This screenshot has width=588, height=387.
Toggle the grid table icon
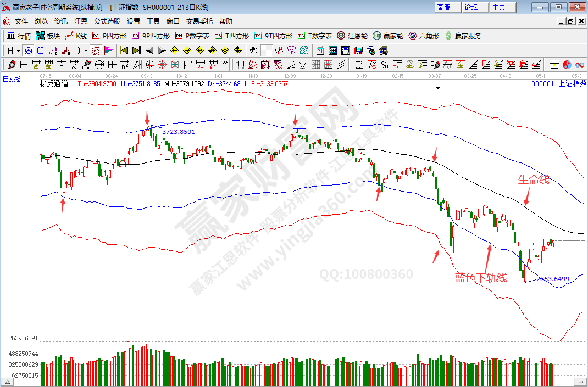click(x=554, y=65)
